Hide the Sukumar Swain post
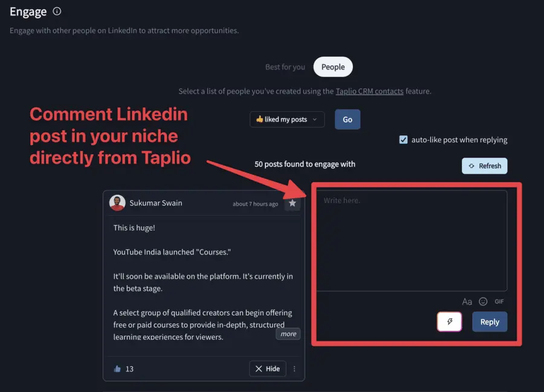Image resolution: width=544 pixels, height=392 pixels. [268, 369]
